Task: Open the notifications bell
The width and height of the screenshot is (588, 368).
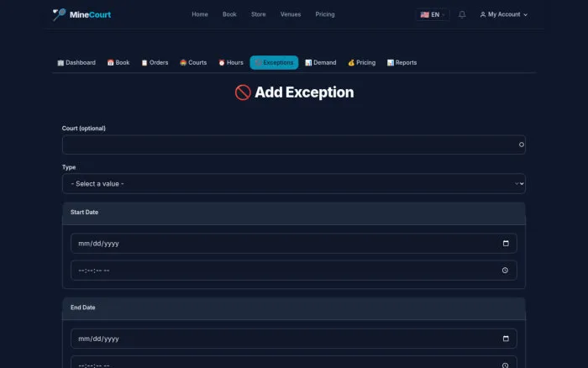Action: tap(462, 14)
